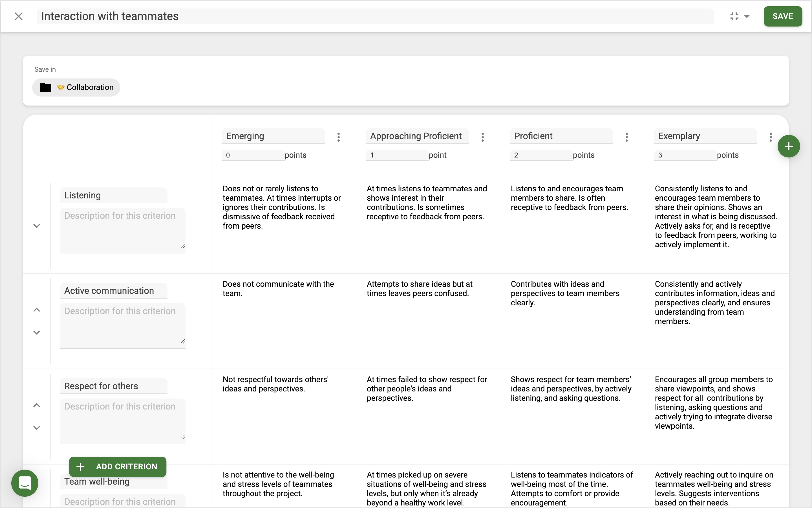Edit the Respect for others criterion name
This screenshot has width=812, height=508.
pos(113,386)
